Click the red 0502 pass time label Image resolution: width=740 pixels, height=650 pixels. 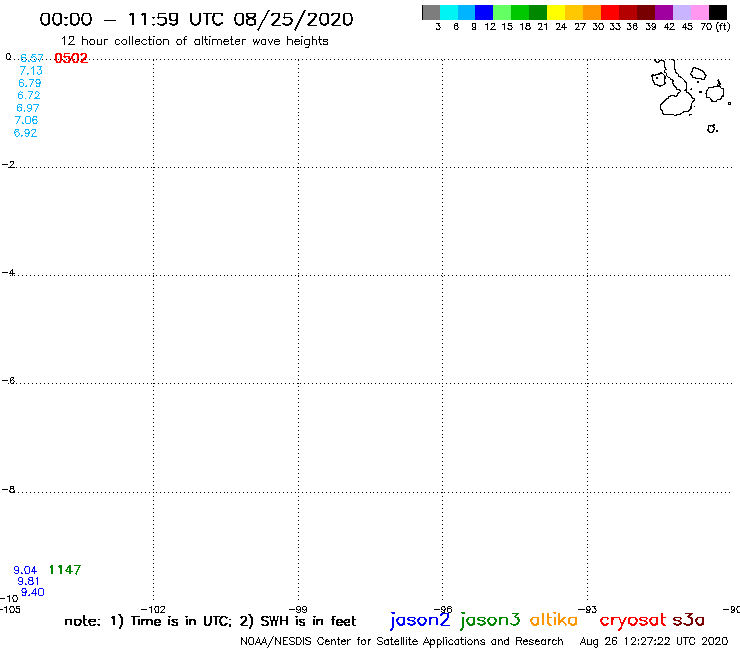coord(71,58)
